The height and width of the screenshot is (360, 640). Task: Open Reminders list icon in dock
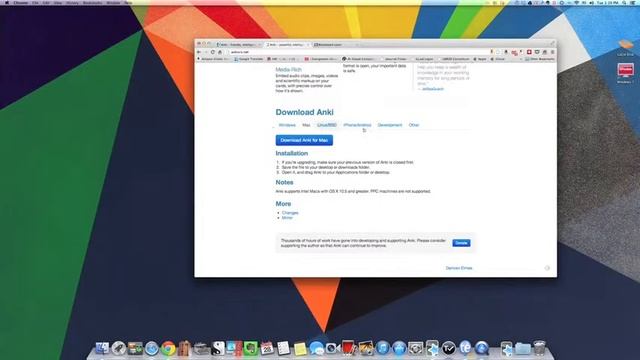[283, 348]
